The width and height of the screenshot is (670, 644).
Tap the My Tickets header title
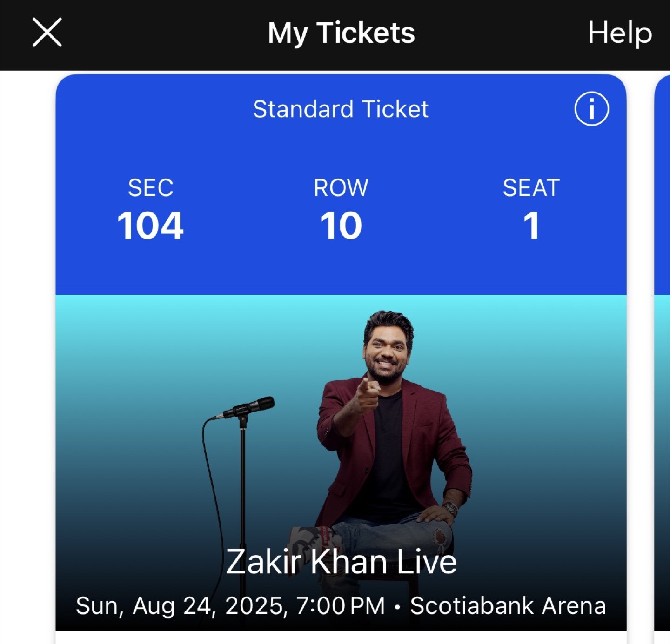pos(341,33)
